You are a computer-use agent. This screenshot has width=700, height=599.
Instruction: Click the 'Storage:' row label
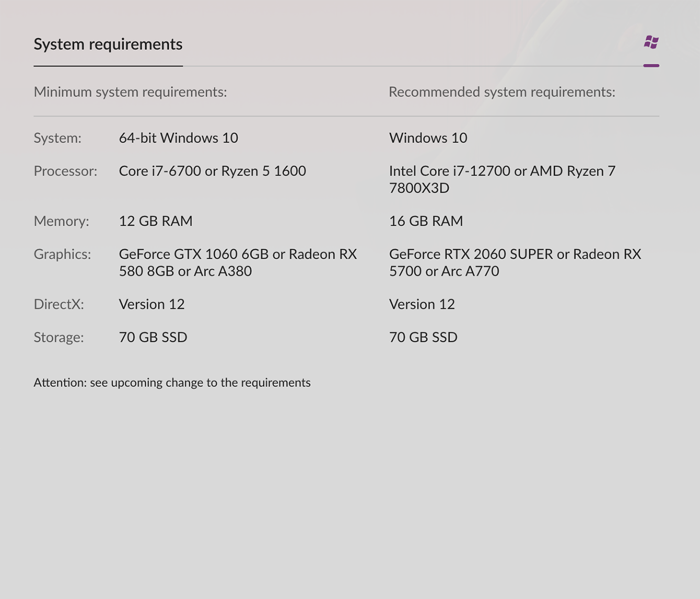(x=59, y=337)
